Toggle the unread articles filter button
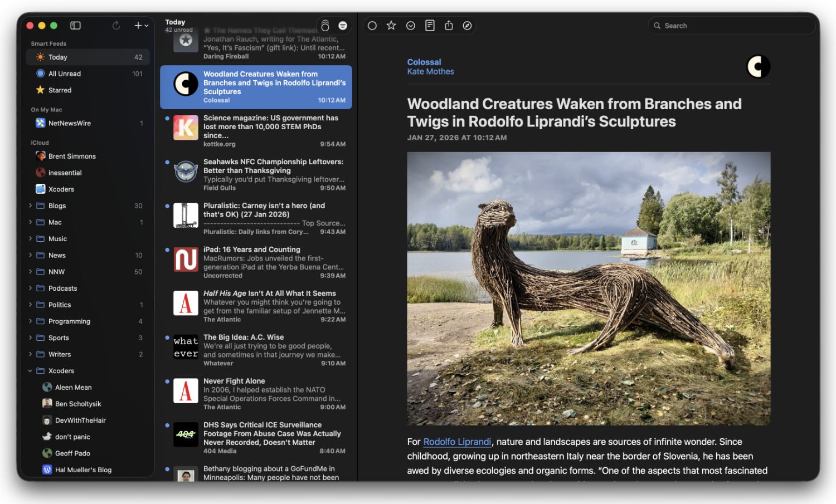The width and height of the screenshot is (836, 504). (x=343, y=26)
